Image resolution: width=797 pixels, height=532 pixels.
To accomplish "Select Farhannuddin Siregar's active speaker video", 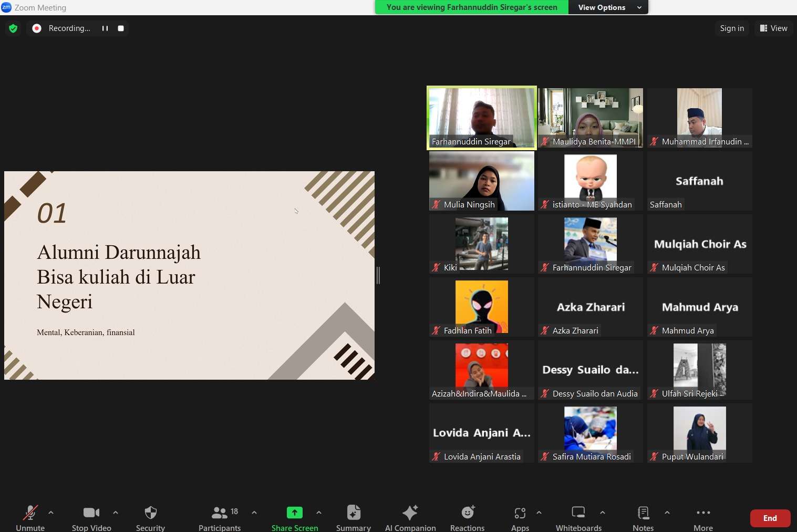I will 482,118.
